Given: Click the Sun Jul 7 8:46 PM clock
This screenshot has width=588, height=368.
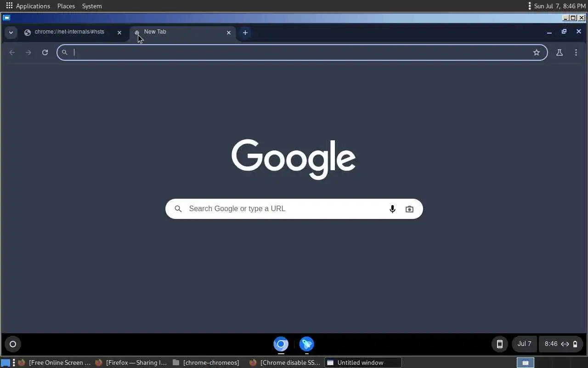Looking at the screenshot, I should [x=560, y=6].
